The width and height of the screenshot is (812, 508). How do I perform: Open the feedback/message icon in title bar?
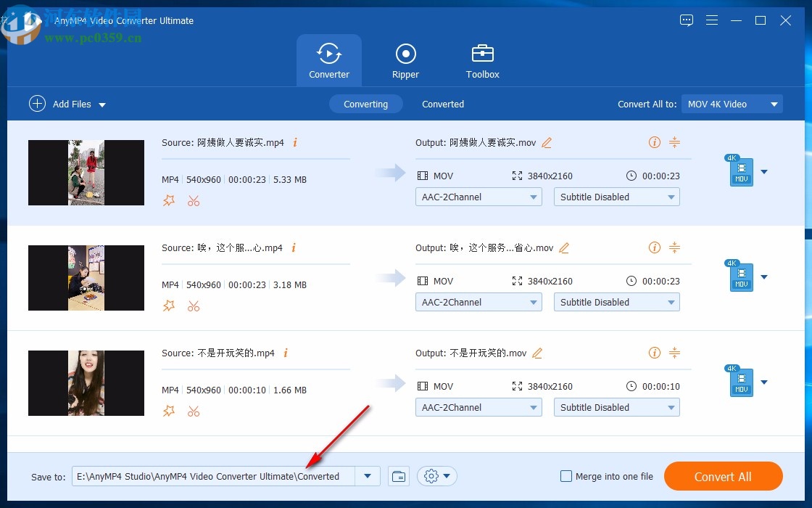(x=686, y=20)
